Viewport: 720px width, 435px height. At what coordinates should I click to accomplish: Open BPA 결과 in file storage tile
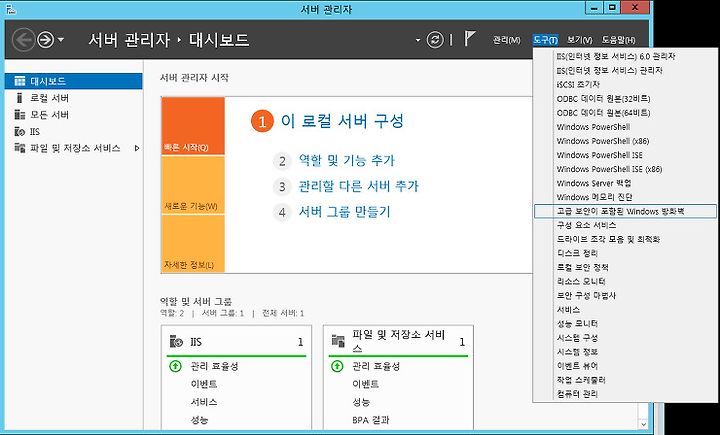tap(371, 420)
